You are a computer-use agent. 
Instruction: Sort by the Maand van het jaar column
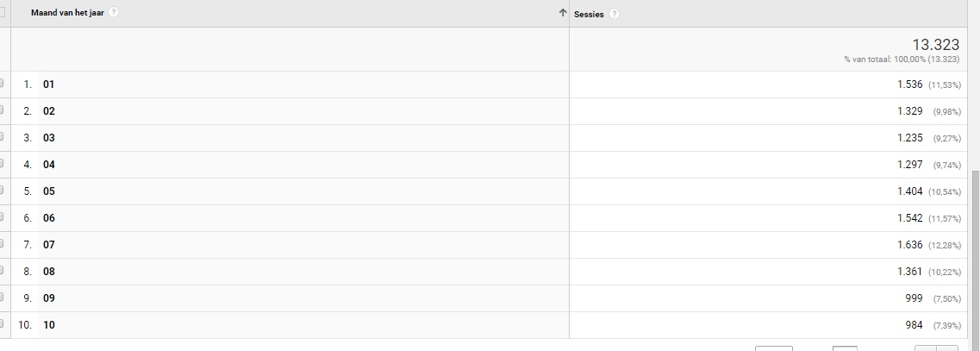67,13
